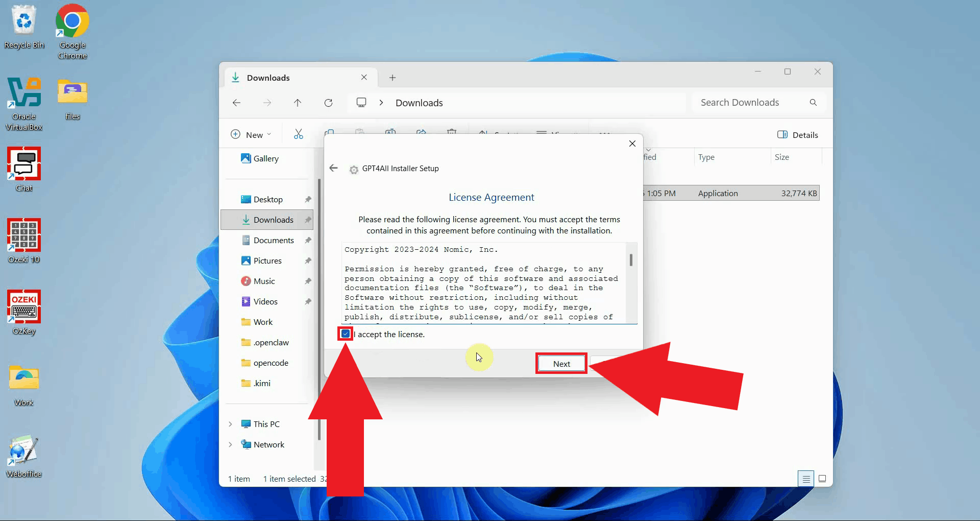980x521 pixels.
Task: Switch to large thumbnails view in the status bar
Action: (x=822, y=479)
